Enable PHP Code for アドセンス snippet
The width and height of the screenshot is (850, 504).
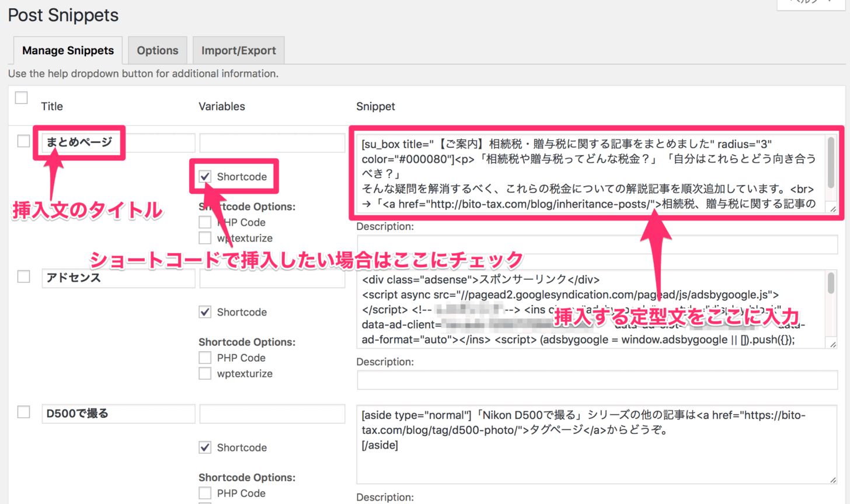coord(205,358)
